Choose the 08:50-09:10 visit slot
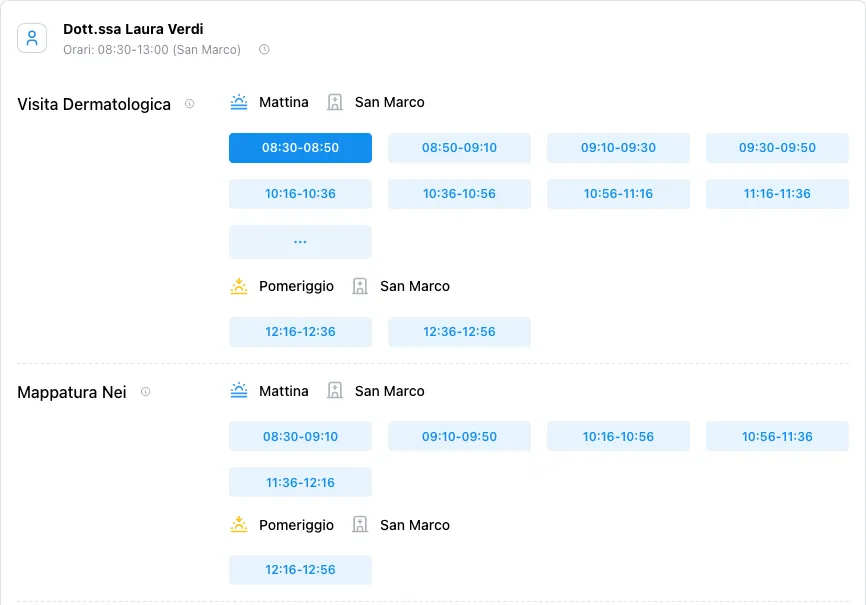The image size is (866, 605). (x=459, y=148)
